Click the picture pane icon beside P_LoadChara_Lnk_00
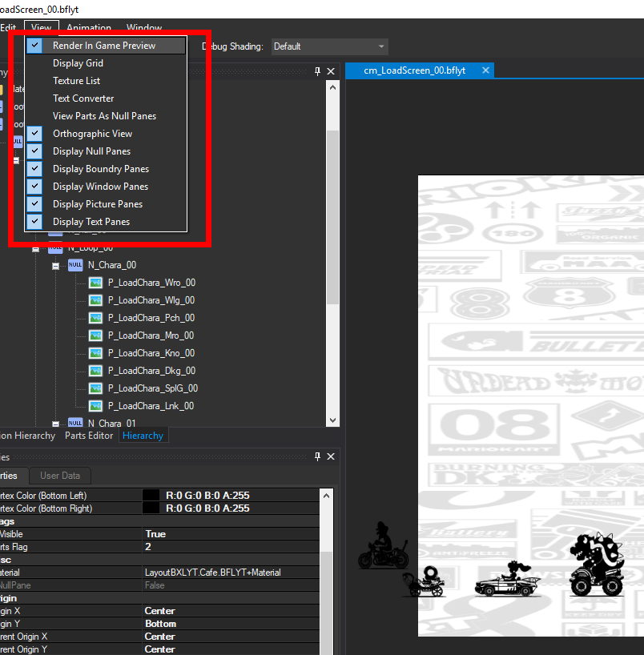644x655 pixels. coord(95,406)
